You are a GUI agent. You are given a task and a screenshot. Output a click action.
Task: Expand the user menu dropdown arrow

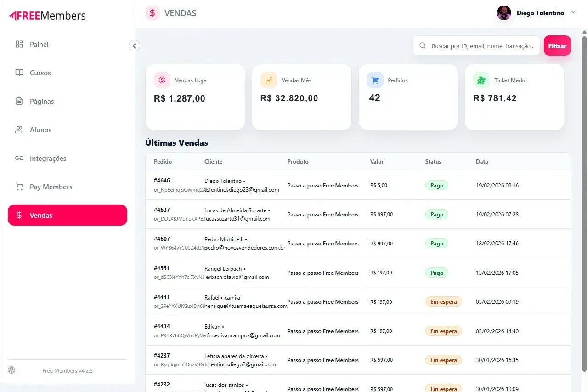pyautogui.click(x=573, y=12)
